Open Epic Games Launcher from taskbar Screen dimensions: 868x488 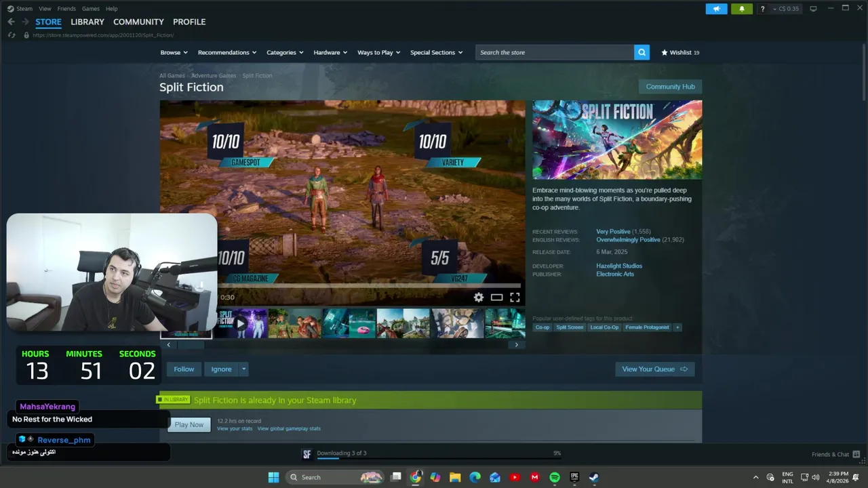pos(574,477)
